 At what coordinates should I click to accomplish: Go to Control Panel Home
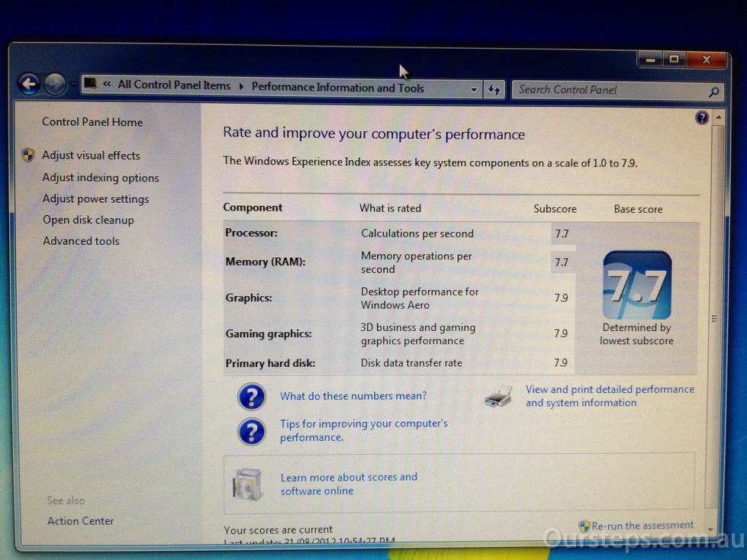tap(92, 122)
